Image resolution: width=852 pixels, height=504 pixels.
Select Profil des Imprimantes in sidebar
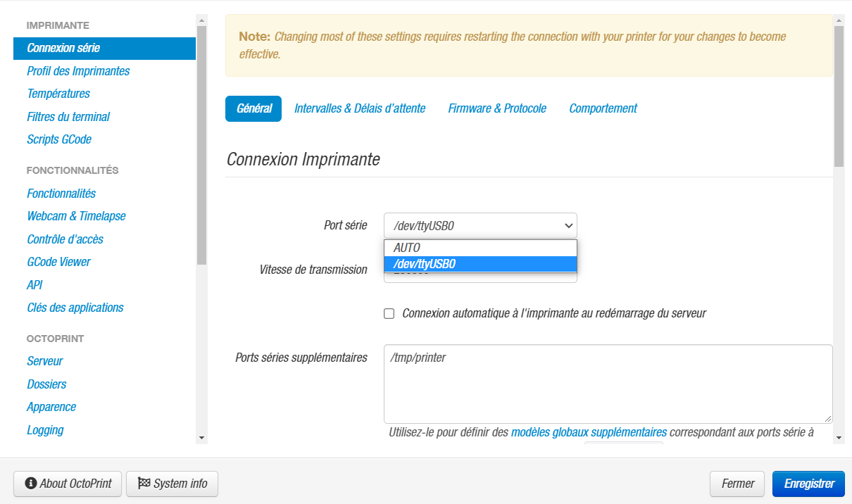point(78,71)
